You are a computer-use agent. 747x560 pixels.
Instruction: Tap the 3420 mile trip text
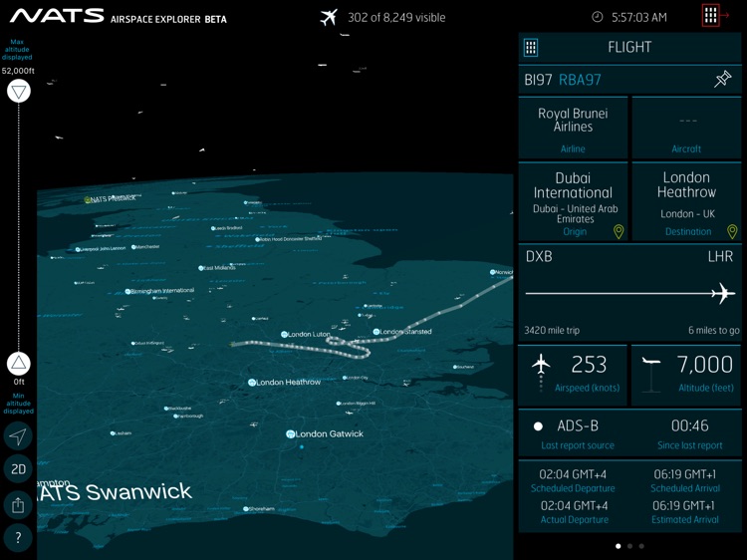[552, 330]
